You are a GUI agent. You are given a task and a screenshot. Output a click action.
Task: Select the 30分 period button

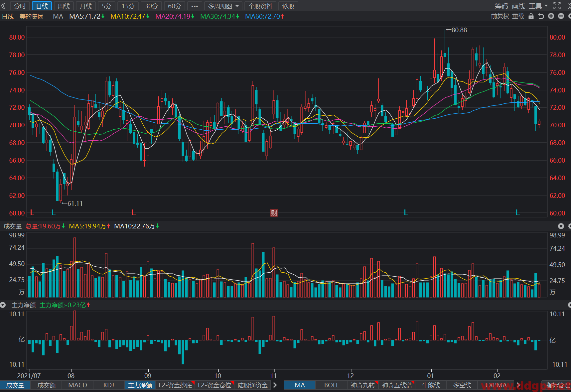(x=151, y=6)
